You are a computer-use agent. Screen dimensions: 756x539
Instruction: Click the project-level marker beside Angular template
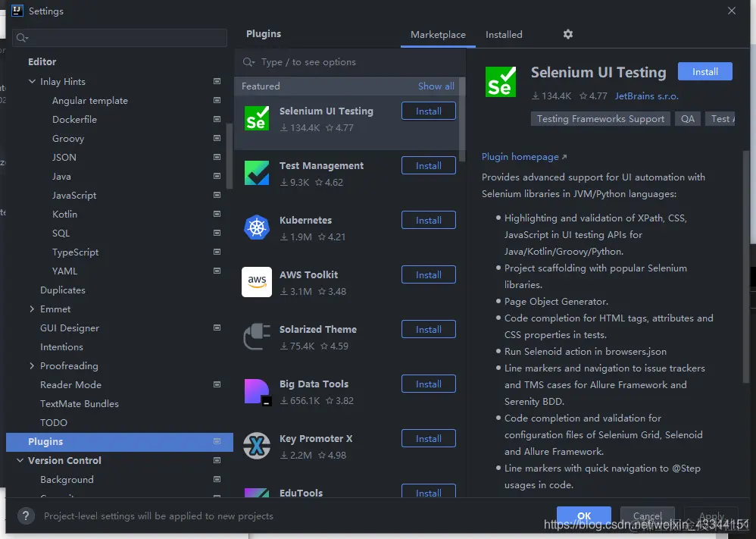pyautogui.click(x=217, y=100)
